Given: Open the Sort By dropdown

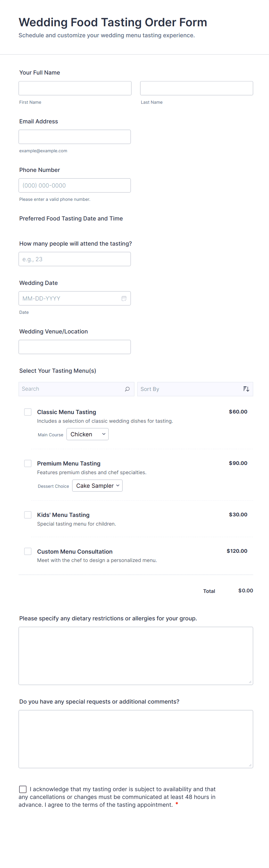Looking at the screenshot, I should point(191,389).
